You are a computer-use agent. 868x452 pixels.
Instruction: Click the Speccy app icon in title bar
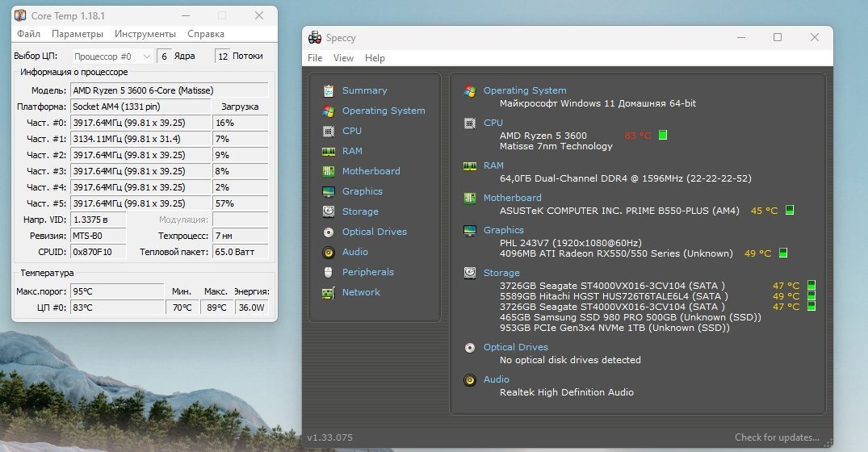[315, 37]
